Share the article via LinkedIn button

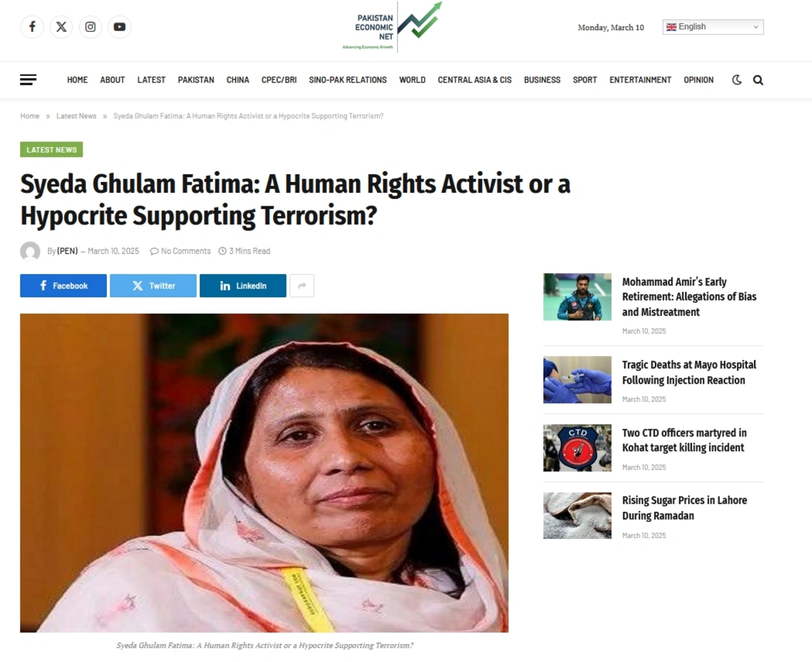coord(243,286)
